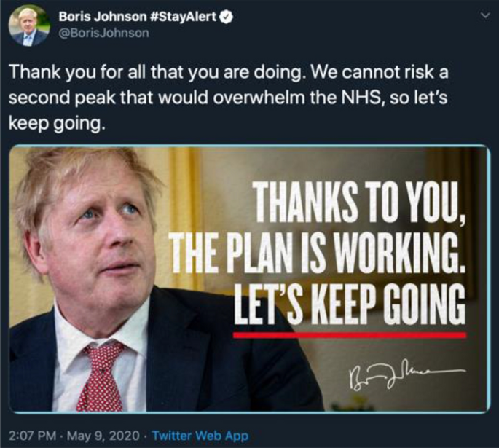
Task: Open the embedded tweet image
Action: [x=249, y=279]
